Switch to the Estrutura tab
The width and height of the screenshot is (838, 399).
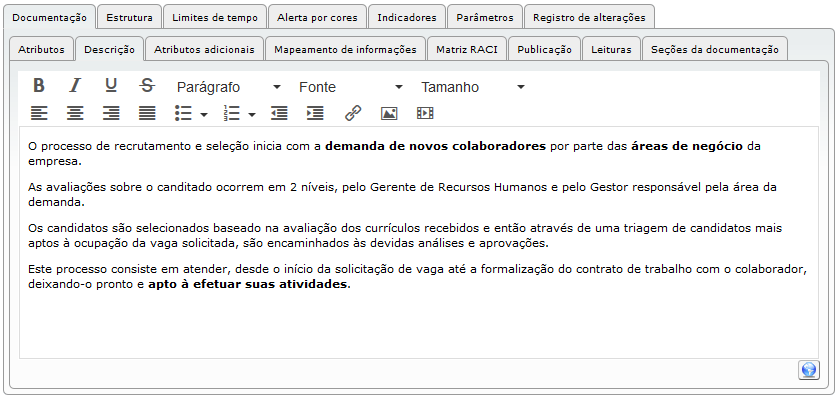tap(129, 17)
